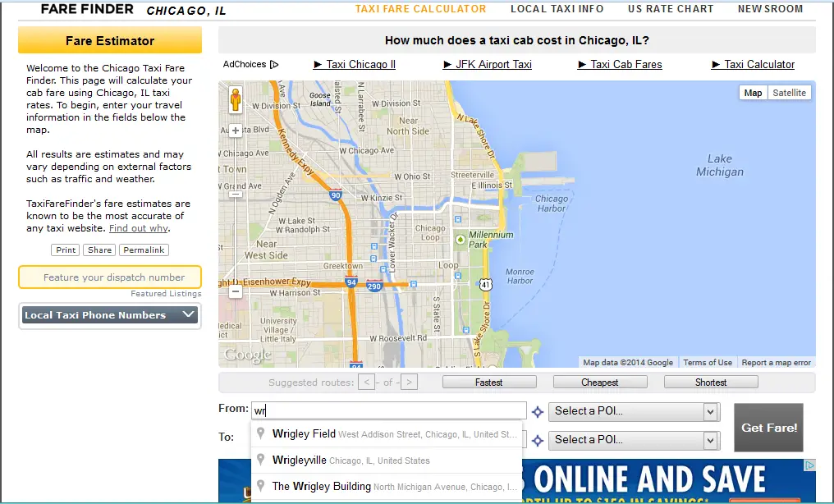Select the Shortest route button

tap(711, 383)
